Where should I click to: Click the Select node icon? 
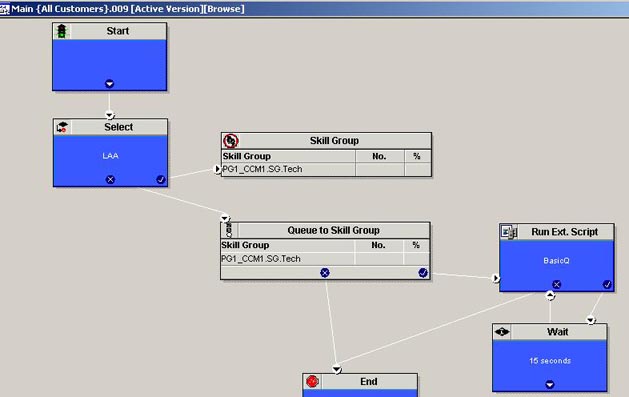tap(62, 127)
